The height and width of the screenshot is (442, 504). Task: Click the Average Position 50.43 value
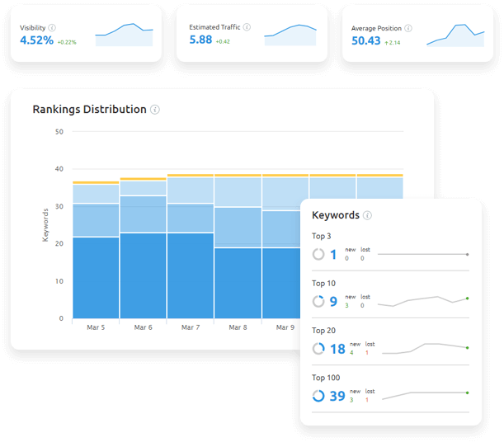point(366,40)
